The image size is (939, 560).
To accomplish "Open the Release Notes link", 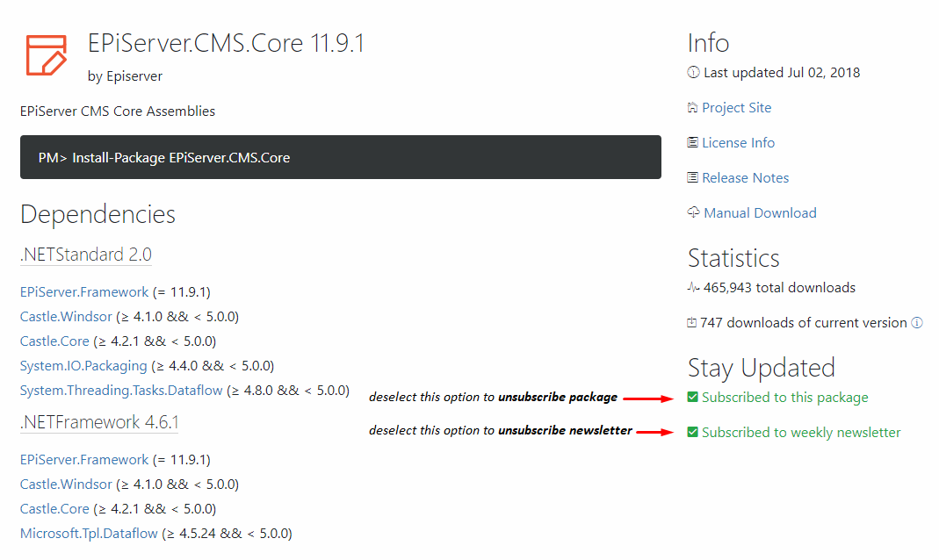I will tap(745, 178).
